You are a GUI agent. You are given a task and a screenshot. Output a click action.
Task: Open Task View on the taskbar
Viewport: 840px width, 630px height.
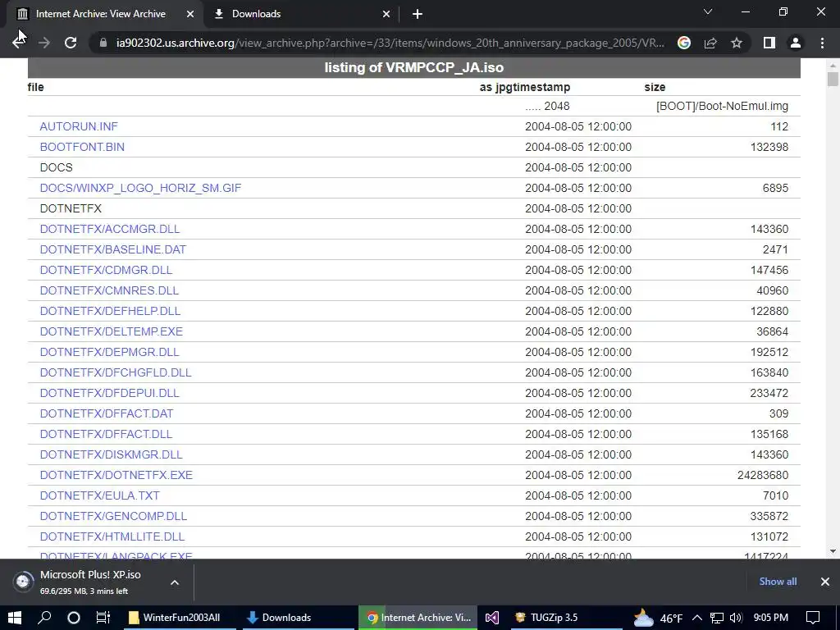tap(103, 618)
